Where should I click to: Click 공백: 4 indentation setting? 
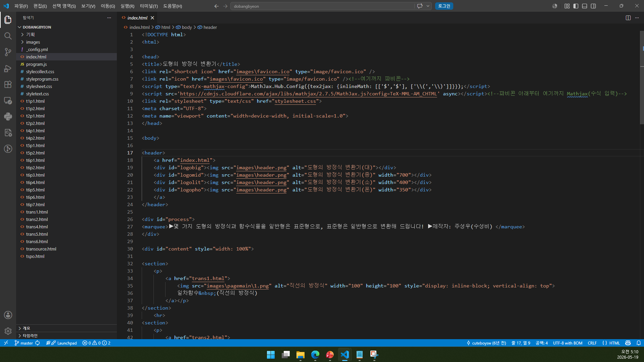click(x=541, y=343)
